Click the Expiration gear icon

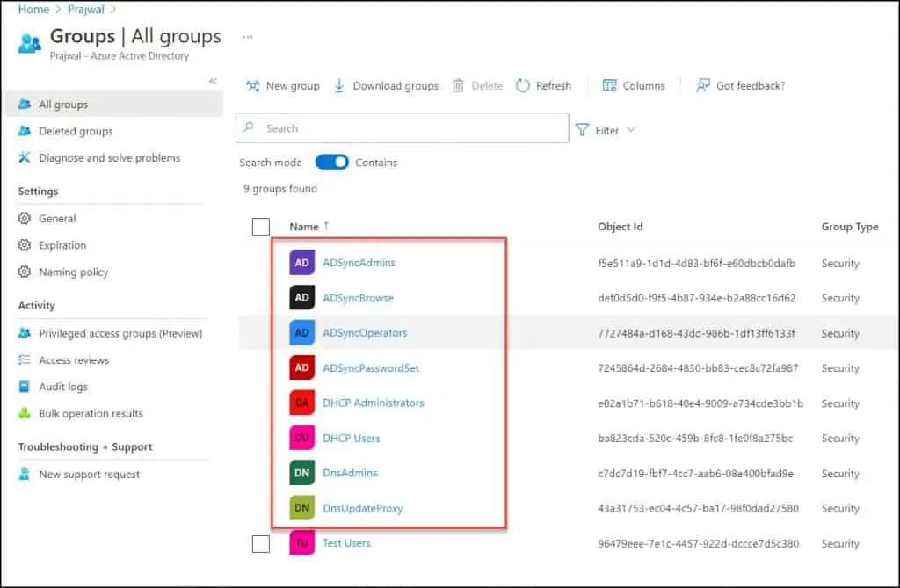[x=24, y=245]
